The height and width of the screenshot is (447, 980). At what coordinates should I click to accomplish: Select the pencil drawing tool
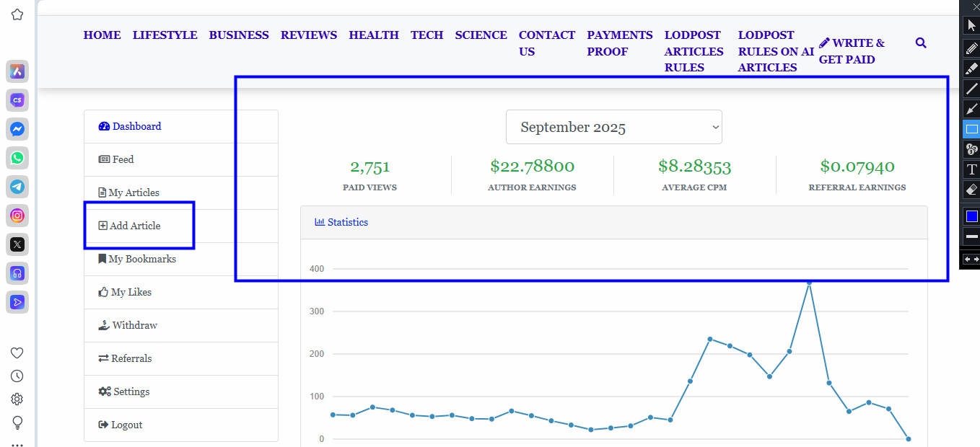point(971,48)
